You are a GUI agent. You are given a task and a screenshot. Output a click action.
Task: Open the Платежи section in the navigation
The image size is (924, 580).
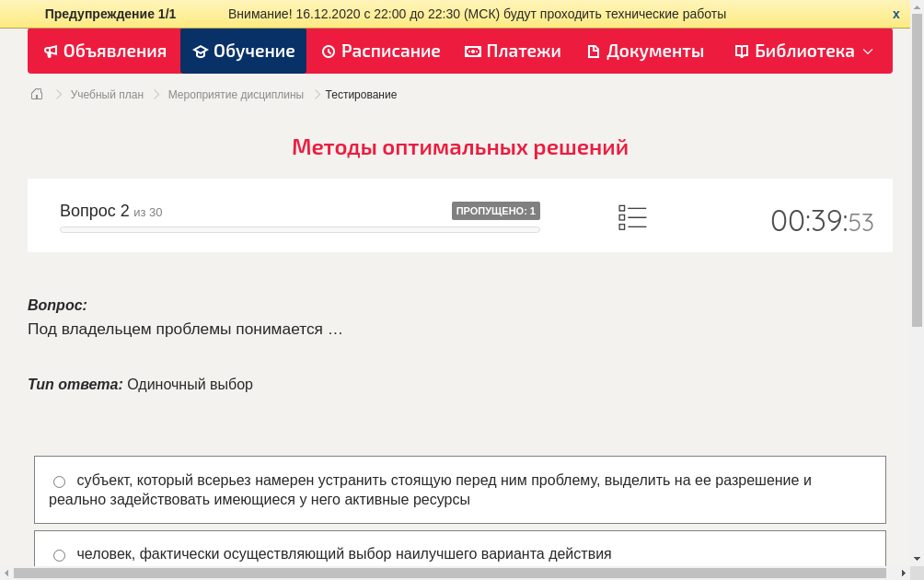[x=513, y=51]
